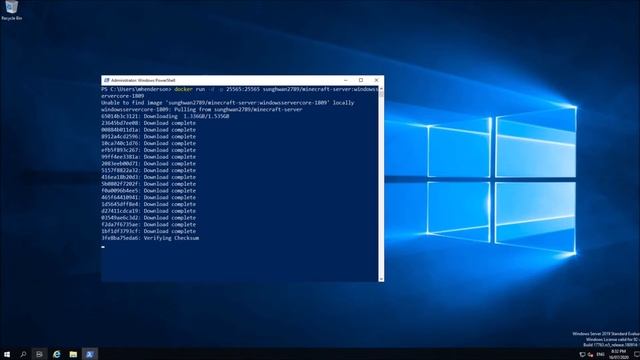The height and width of the screenshot is (360, 640).
Task: Click the '25565:25565' port mapping text
Action: 243,89
